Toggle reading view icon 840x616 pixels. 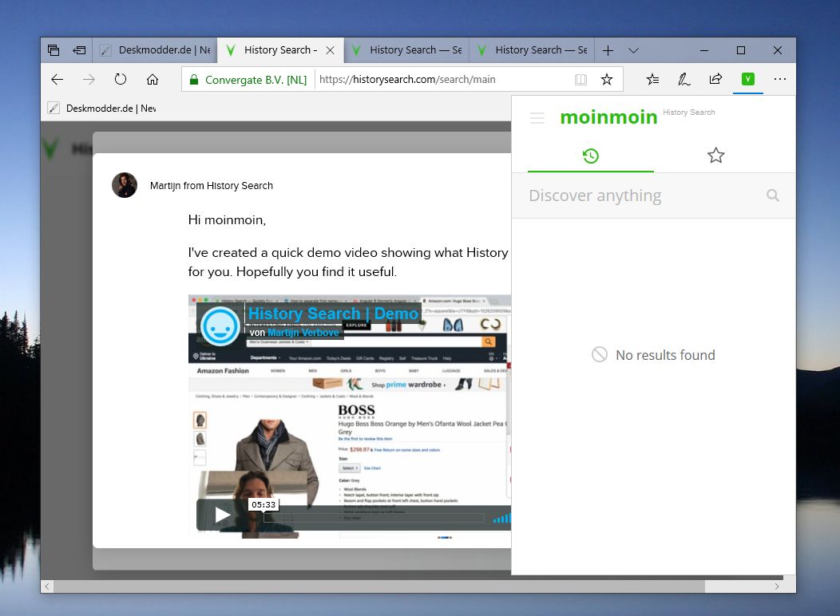tap(580, 80)
